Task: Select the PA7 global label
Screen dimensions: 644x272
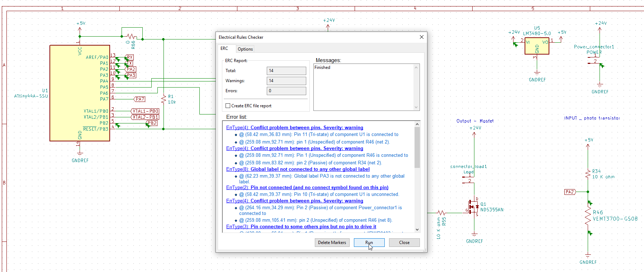Action: click(x=139, y=99)
